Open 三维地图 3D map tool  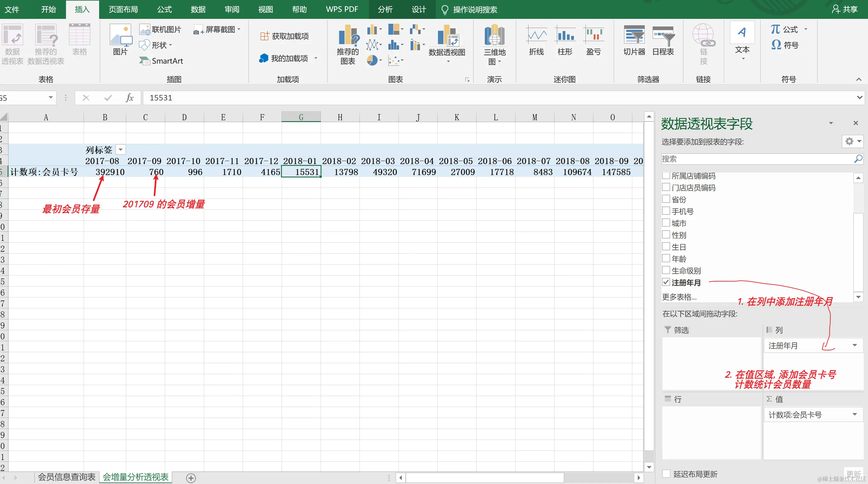point(494,36)
